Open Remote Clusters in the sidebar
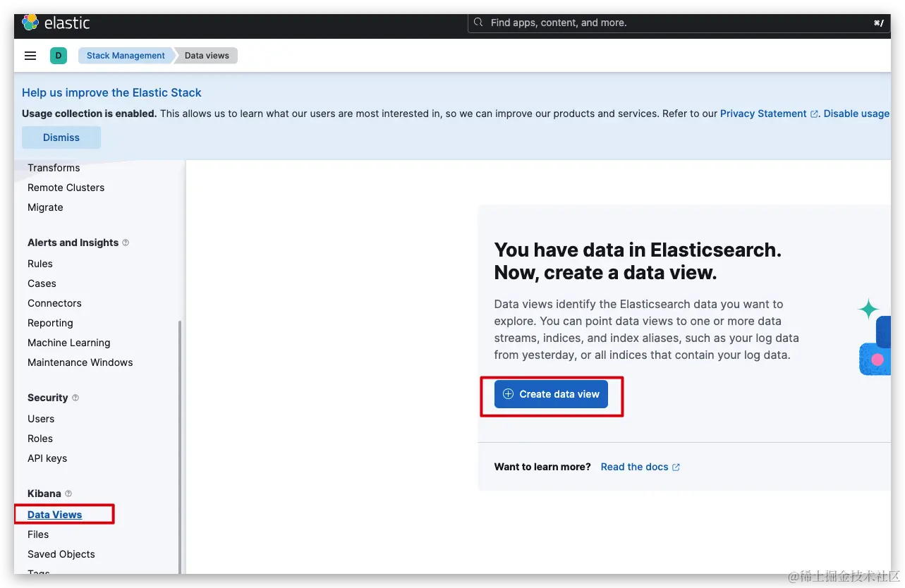905x588 pixels. tap(66, 188)
